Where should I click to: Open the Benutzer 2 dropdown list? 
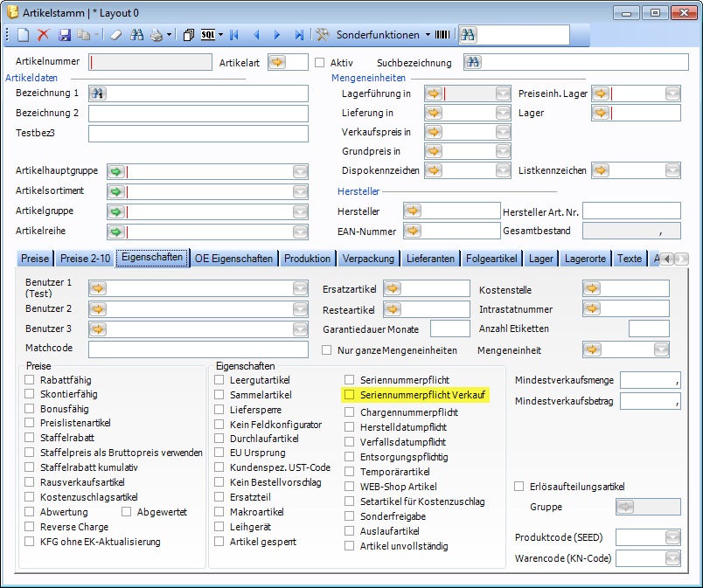(x=300, y=308)
